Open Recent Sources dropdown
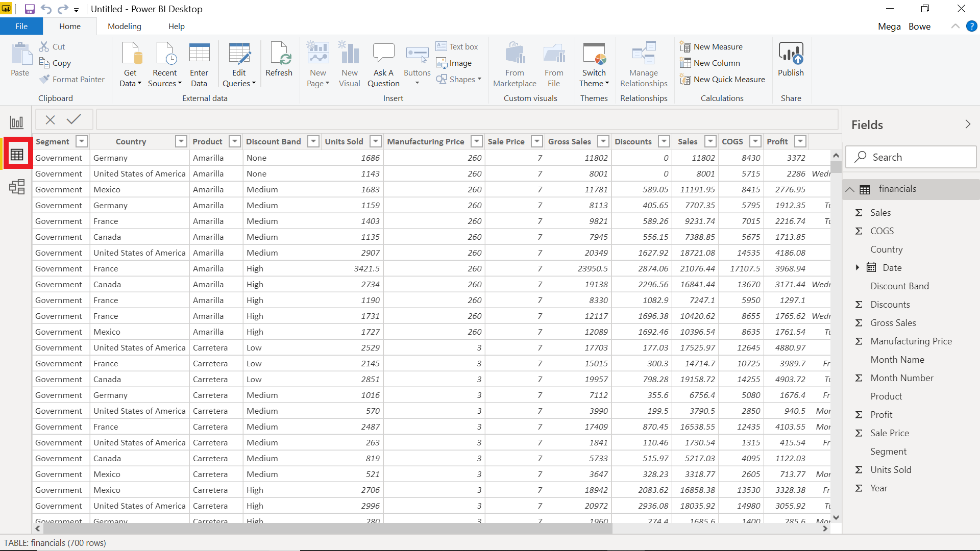 click(x=165, y=65)
